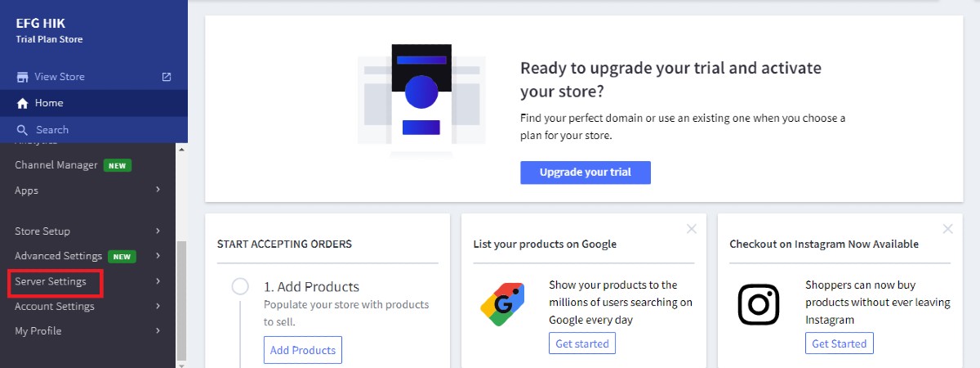Mark the Add Products step circle
Screen dimensions: 980x368
pos(240,286)
